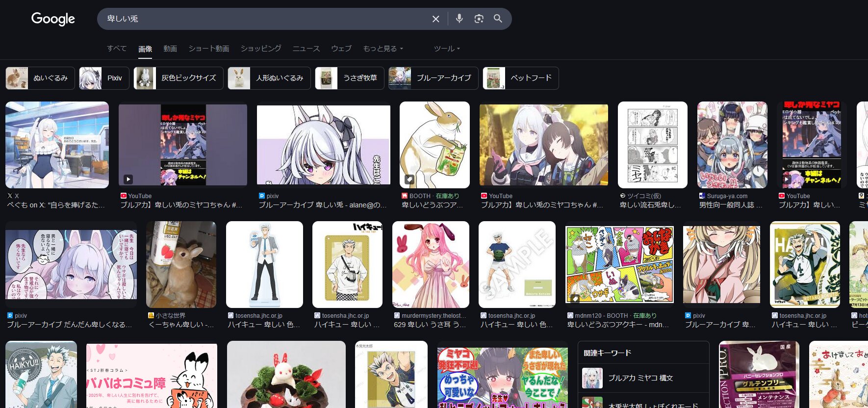Open the ツール dropdown
868x408 pixels.
coord(447,48)
